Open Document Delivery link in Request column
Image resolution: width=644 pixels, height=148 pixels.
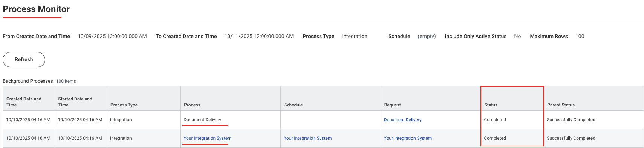point(402,120)
